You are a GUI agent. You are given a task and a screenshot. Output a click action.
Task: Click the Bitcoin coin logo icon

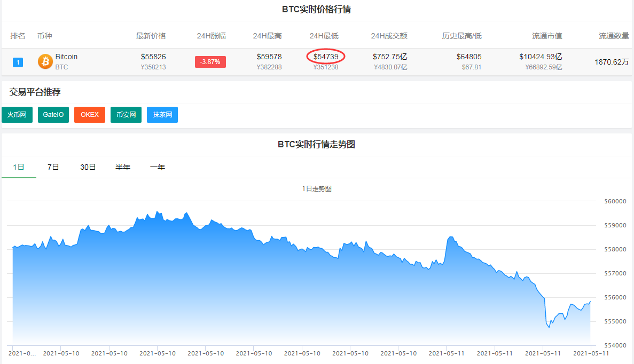click(45, 61)
